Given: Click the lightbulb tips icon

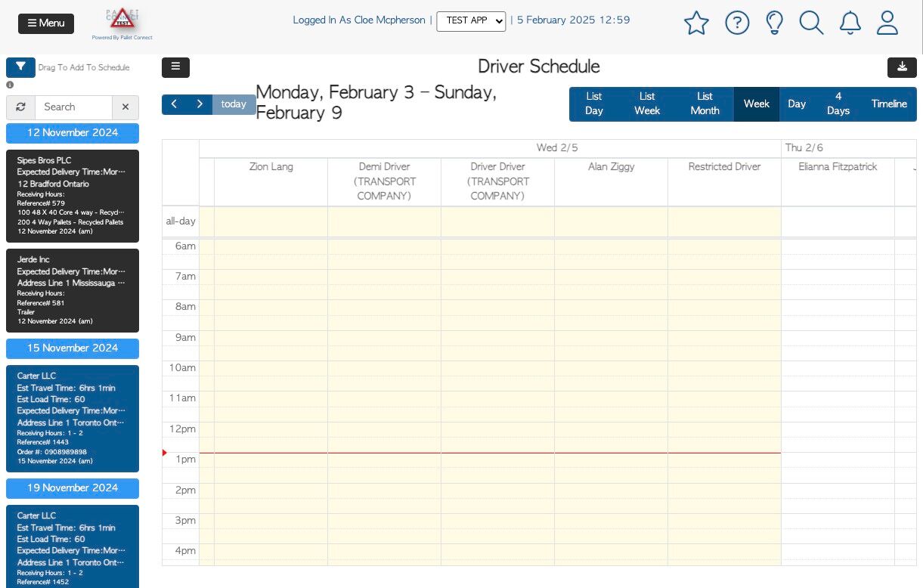Looking at the screenshot, I should point(774,23).
